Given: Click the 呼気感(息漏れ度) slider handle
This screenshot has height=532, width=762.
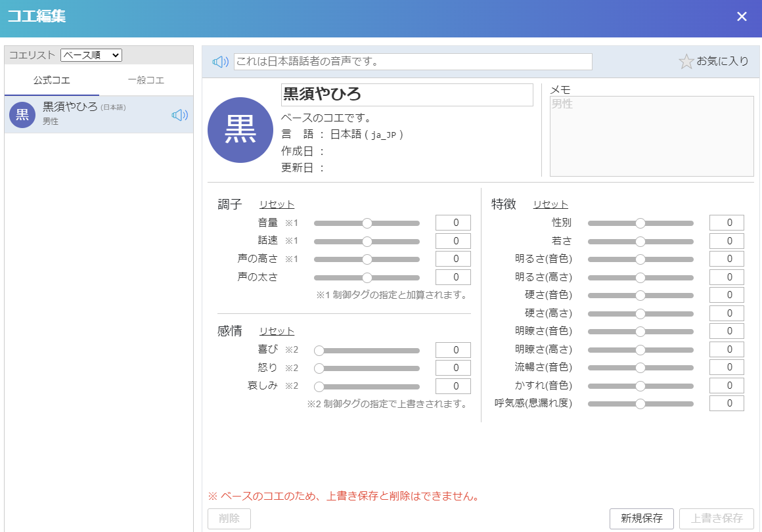Looking at the screenshot, I should tap(640, 404).
